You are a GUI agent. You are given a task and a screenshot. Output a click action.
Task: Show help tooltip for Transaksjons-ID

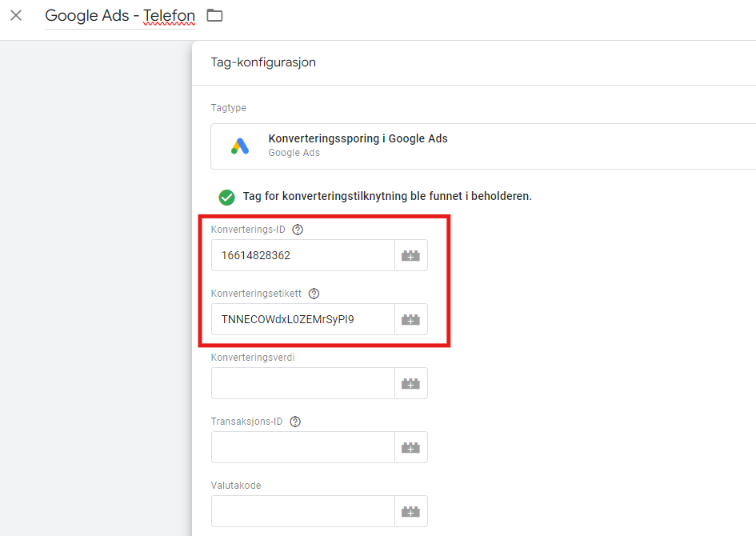295,422
